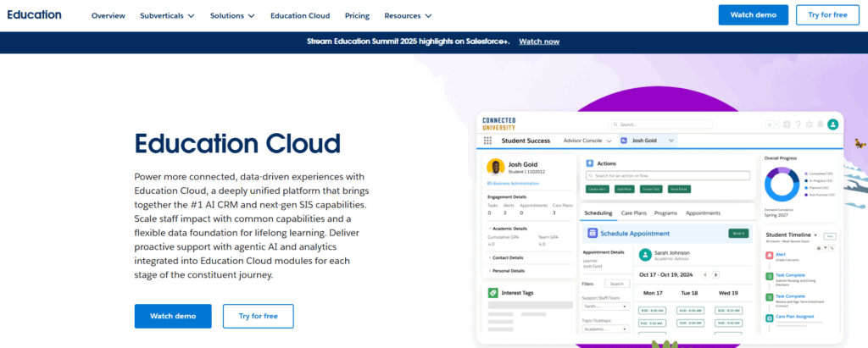The image size is (868, 348).
Task: Expand the Personal Details section
Action: [506, 271]
